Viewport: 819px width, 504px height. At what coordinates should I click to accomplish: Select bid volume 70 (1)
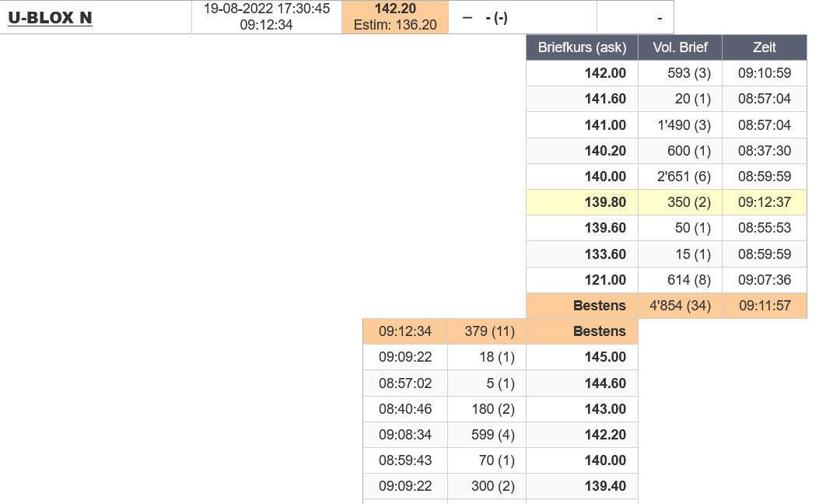[497, 460]
